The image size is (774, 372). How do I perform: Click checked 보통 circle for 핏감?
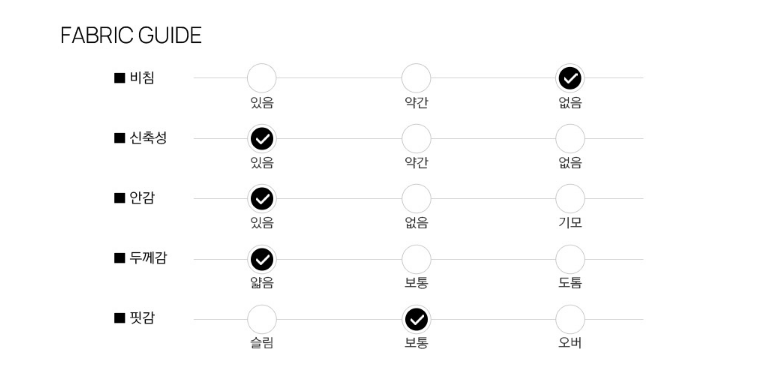tap(416, 320)
